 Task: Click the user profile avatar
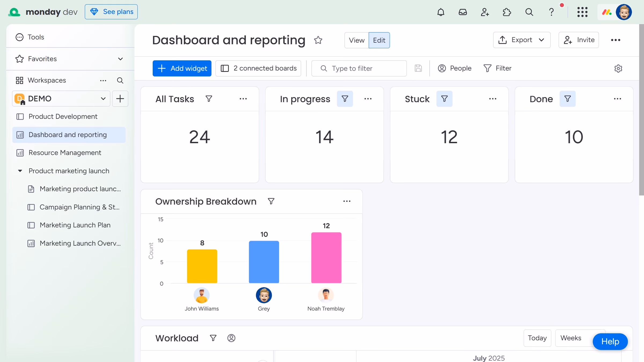624,12
